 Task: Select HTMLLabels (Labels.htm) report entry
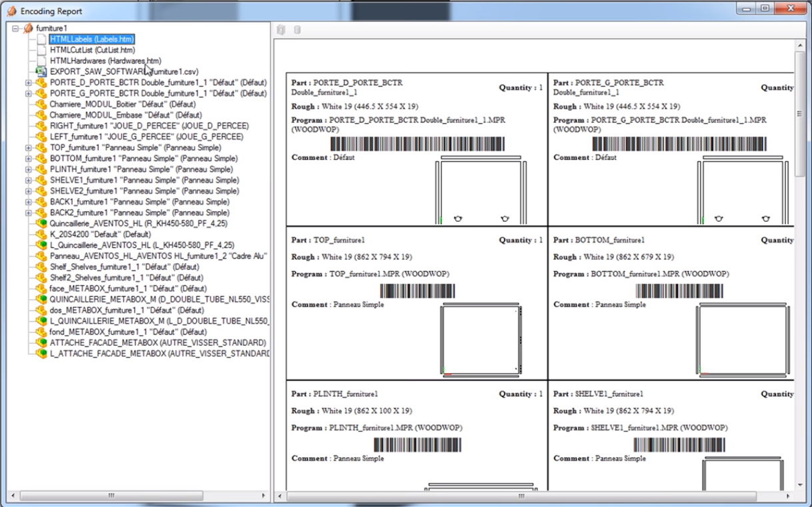92,39
